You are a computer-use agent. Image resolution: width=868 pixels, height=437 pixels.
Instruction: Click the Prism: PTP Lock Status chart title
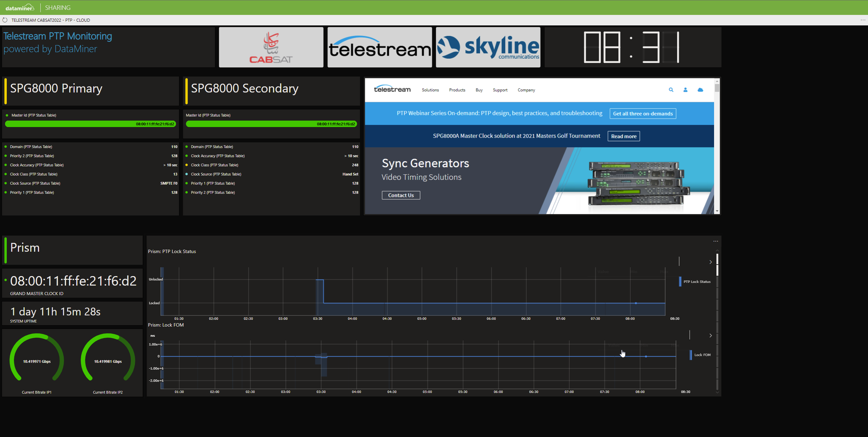pos(172,251)
